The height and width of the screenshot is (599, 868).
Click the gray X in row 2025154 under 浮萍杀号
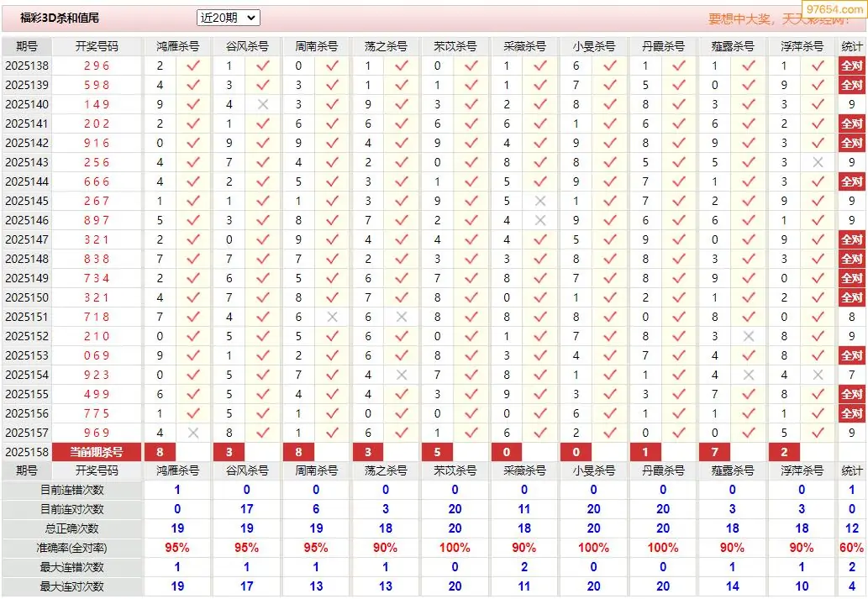coord(818,375)
